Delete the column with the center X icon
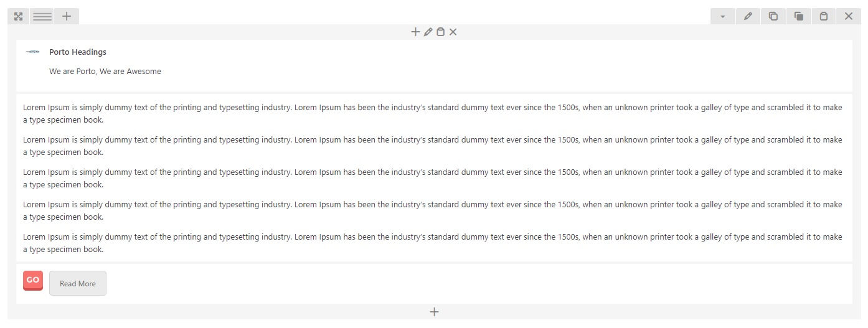Screen dimensions: 868x328 [x=453, y=32]
